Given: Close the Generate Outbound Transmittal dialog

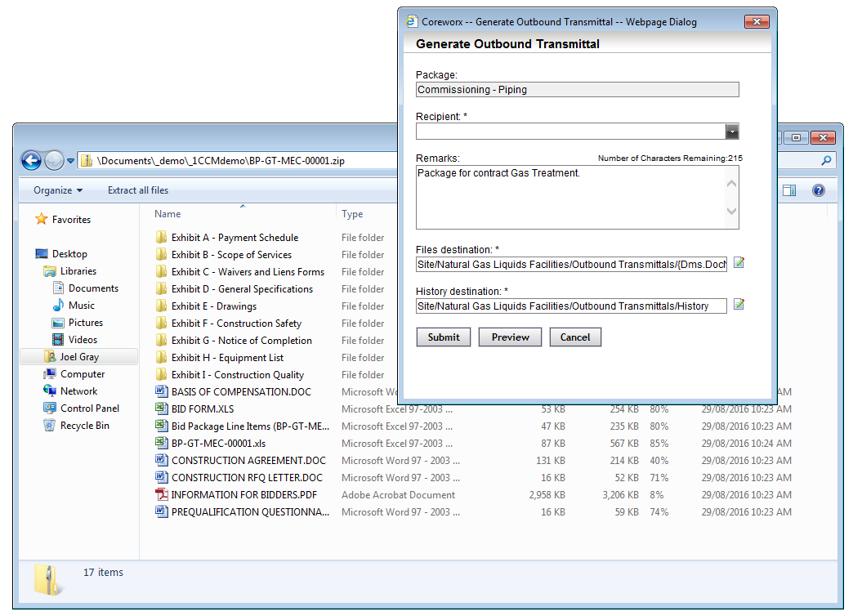Looking at the screenshot, I should coord(757,22).
